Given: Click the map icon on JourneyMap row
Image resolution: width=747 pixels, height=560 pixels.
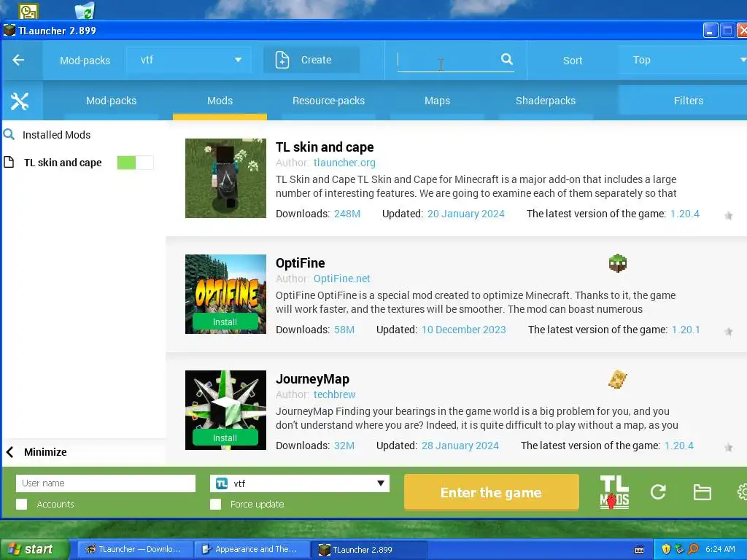Looking at the screenshot, I should [x=618, y=379].
